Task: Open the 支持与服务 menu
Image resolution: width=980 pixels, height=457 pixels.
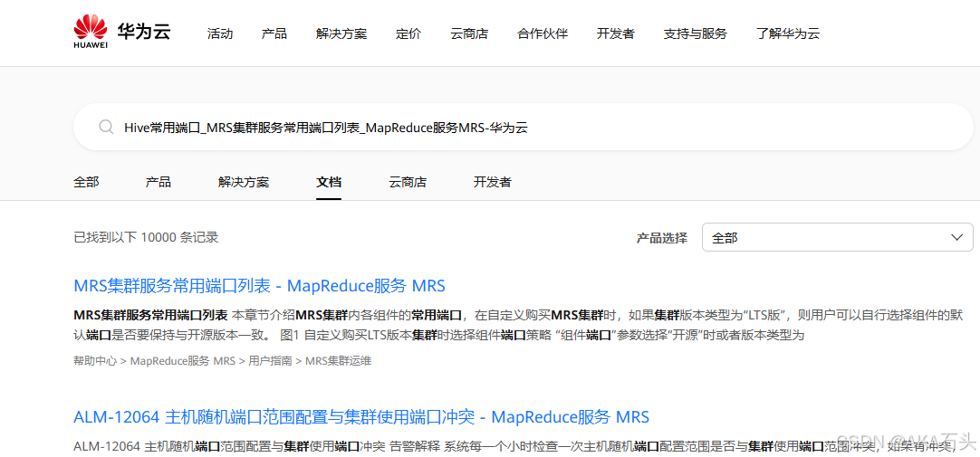Action: [696, 33]
